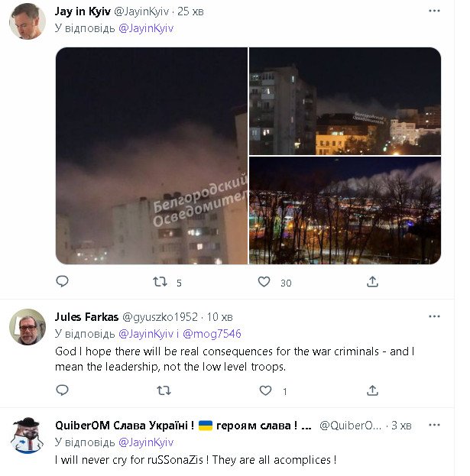Reply to Jules Farkas's tweet
Screen dimensions: 470x476
(x=63, y=390)
